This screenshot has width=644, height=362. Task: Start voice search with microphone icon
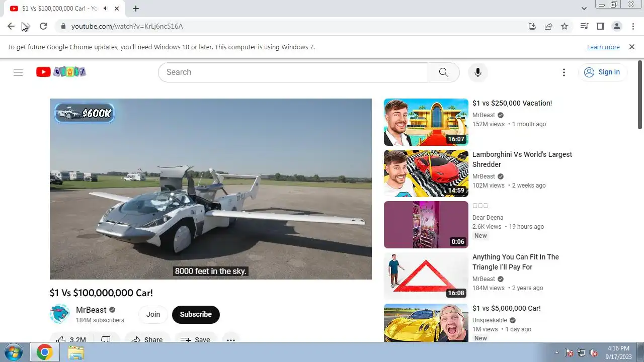[x=477, y=72]
